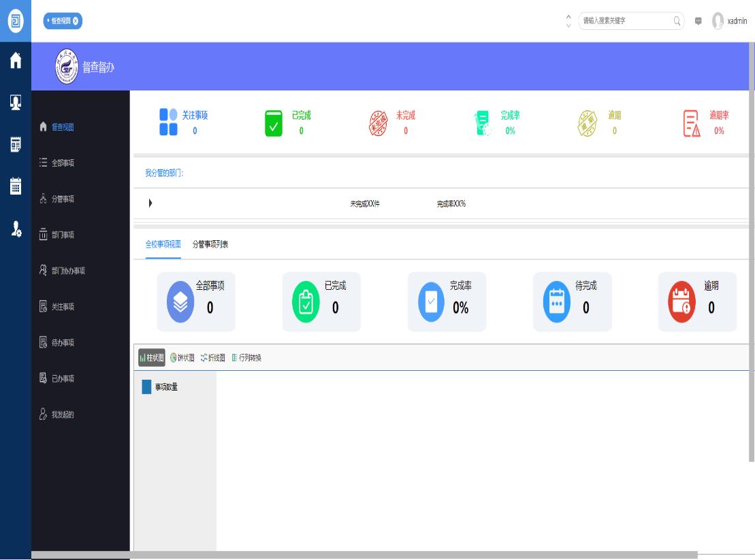
Task: Click the 事项数量 blue legend swatch
Action: point(146,387)
